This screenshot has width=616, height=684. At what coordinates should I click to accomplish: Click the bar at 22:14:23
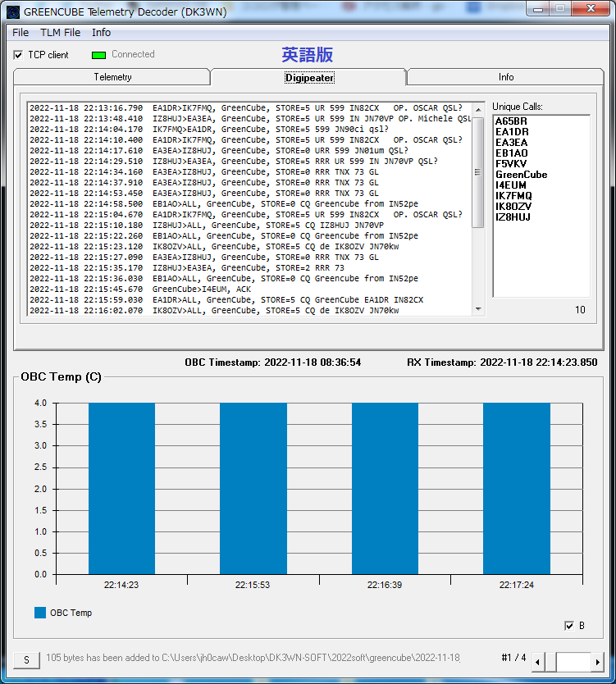click(121, 489)
